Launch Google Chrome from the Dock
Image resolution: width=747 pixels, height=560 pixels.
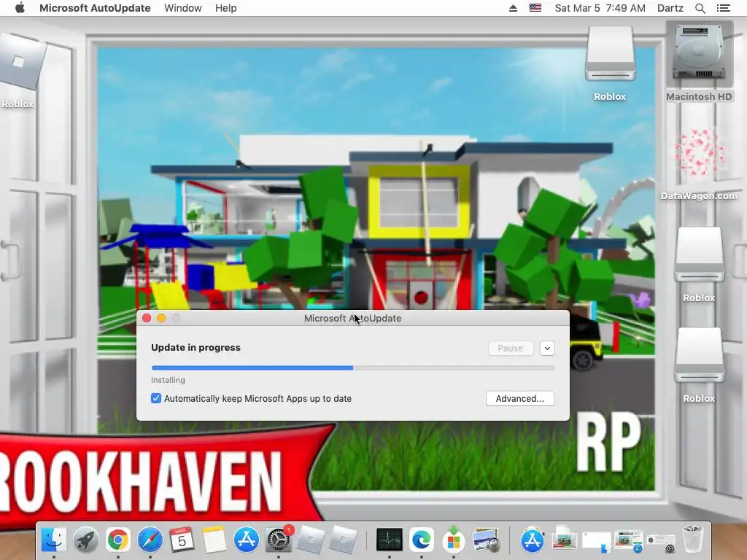pos(117,540)
